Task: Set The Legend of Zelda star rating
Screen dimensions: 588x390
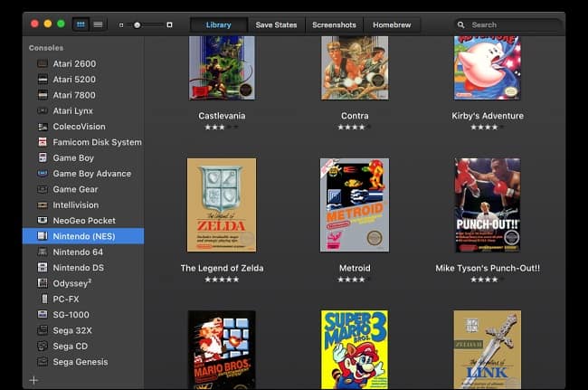Action: pos(222,280)
